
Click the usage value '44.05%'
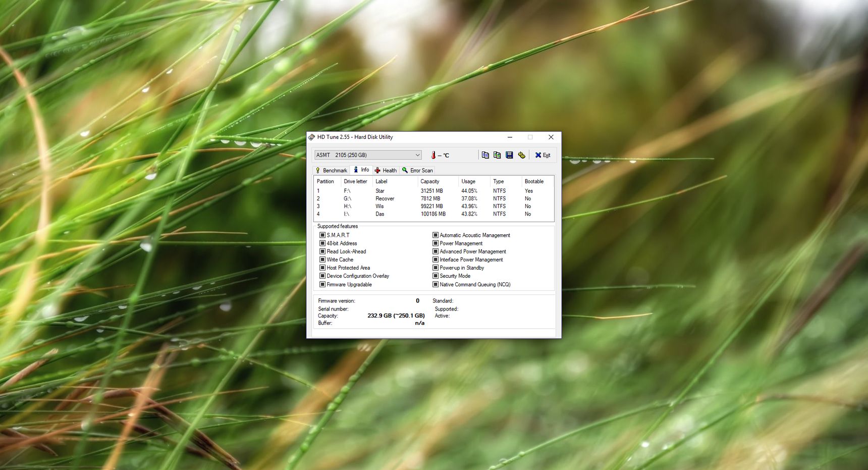point(469,191)
